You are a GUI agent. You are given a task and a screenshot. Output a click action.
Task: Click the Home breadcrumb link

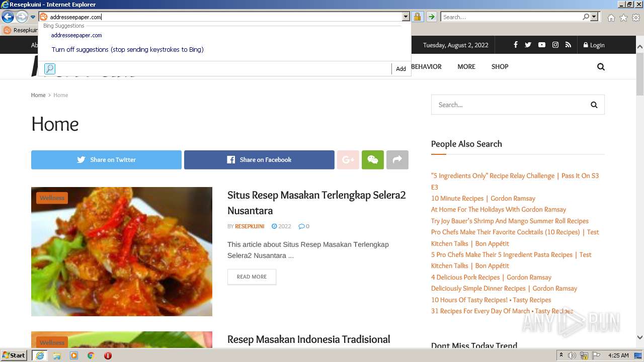pyautogui.click(x=38, y=95)
